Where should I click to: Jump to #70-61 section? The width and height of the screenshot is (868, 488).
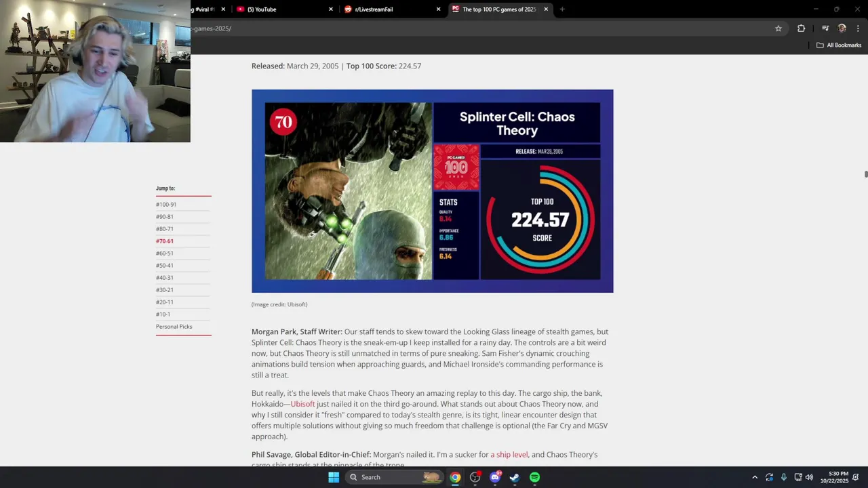pos(165,241)
